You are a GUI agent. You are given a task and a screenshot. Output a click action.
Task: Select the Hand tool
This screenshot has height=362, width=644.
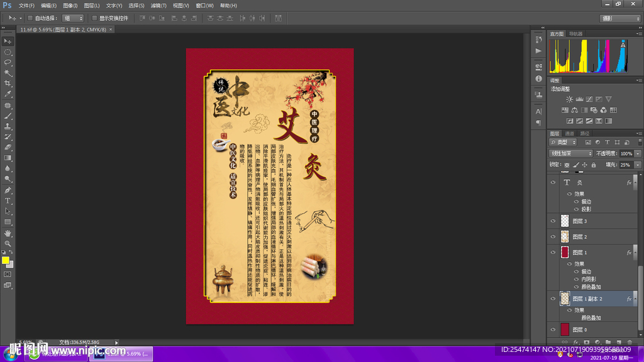coord(8,233)
